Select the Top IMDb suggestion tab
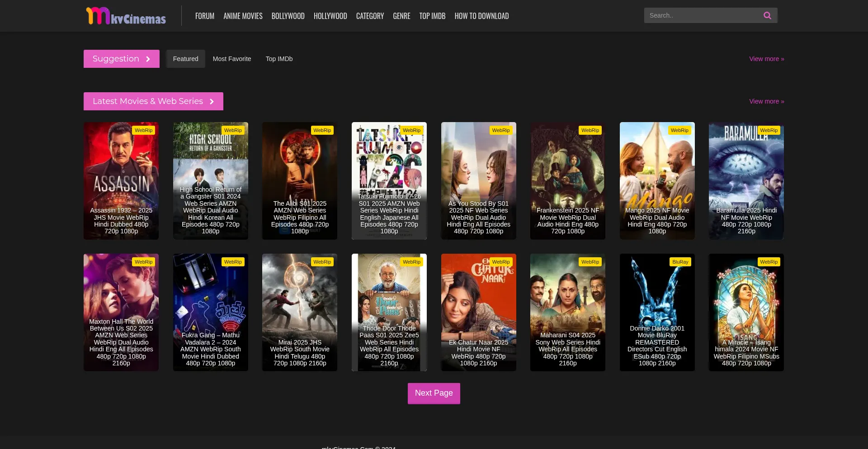This screenshot has width=868, height=449. (279, 59)
